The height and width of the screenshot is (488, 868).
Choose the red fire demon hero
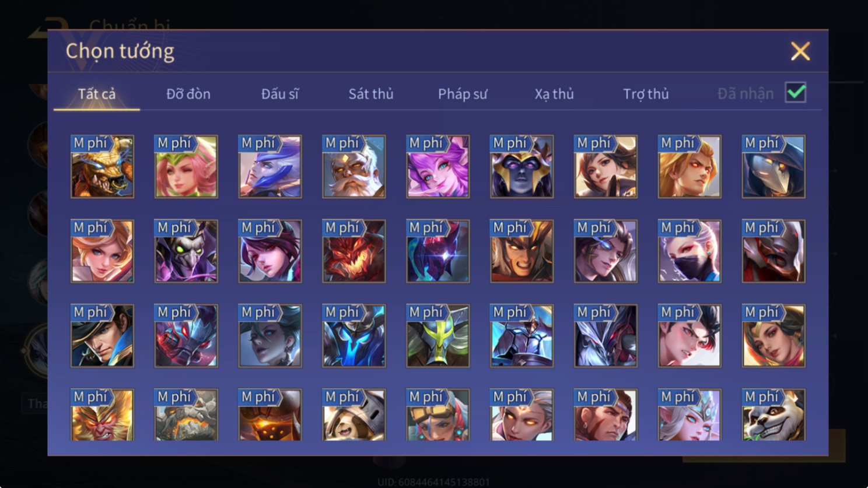pos(354,251)
